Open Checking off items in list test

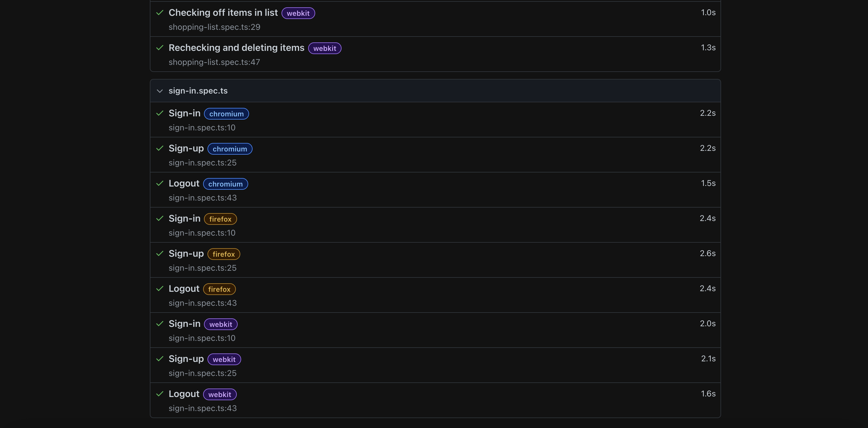[223, 13]
